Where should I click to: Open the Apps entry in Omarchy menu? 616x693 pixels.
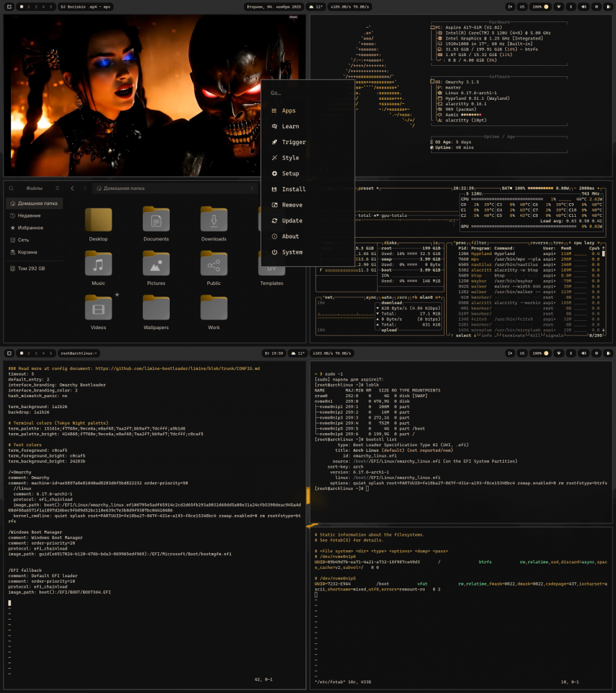click(x=288, y=111)
